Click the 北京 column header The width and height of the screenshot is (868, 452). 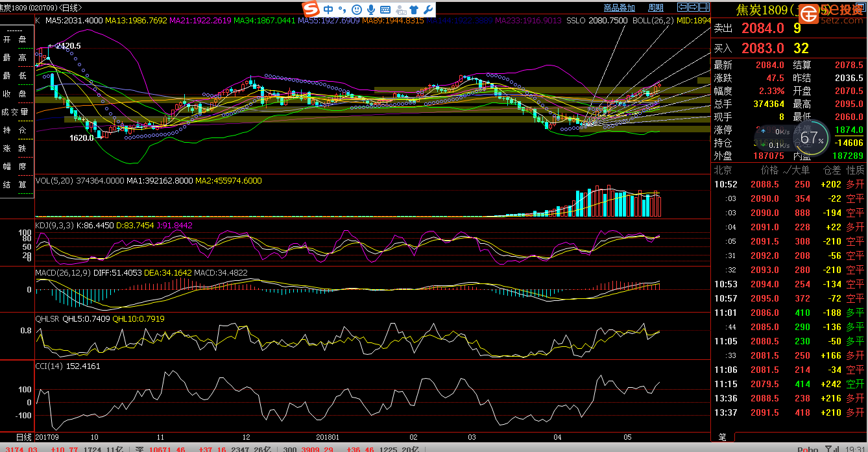pos(723,171)
